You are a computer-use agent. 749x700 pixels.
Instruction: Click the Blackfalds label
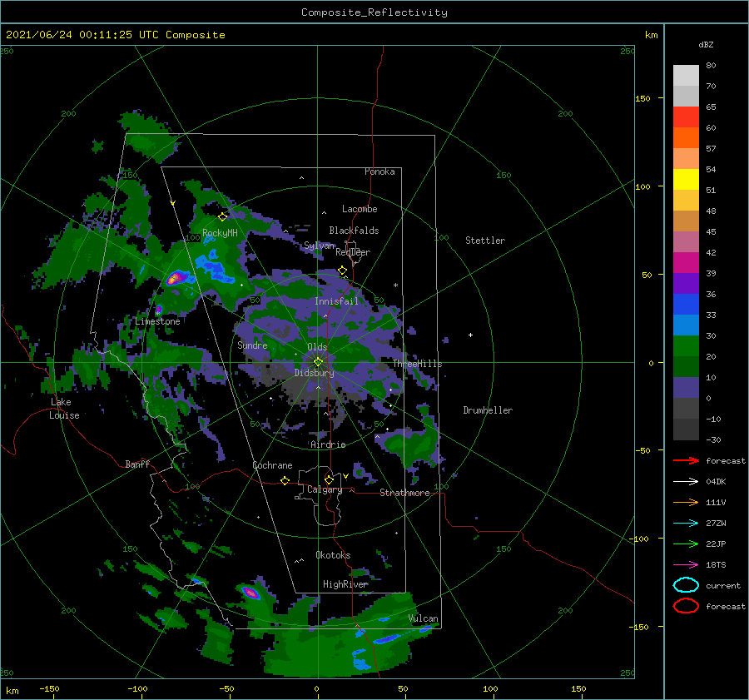pos(354,231)
